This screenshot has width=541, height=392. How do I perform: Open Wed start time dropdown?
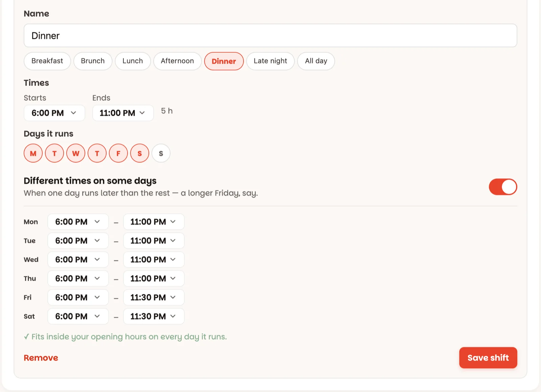coord(78,260)
